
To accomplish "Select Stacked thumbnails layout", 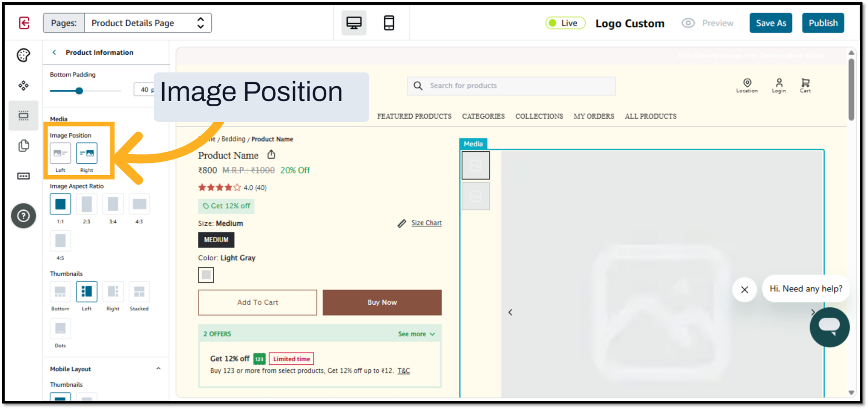I will click(139, 292).
